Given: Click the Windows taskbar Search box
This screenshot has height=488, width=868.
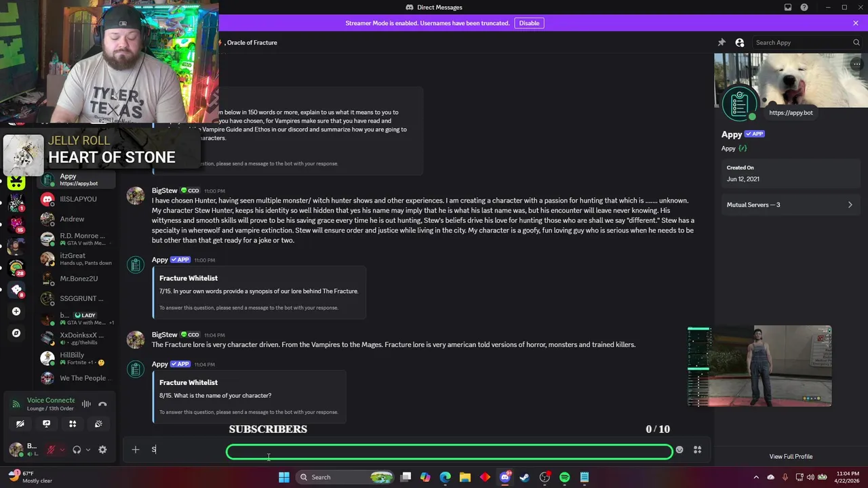Looking at the screenshot, I should pos(346,477).
